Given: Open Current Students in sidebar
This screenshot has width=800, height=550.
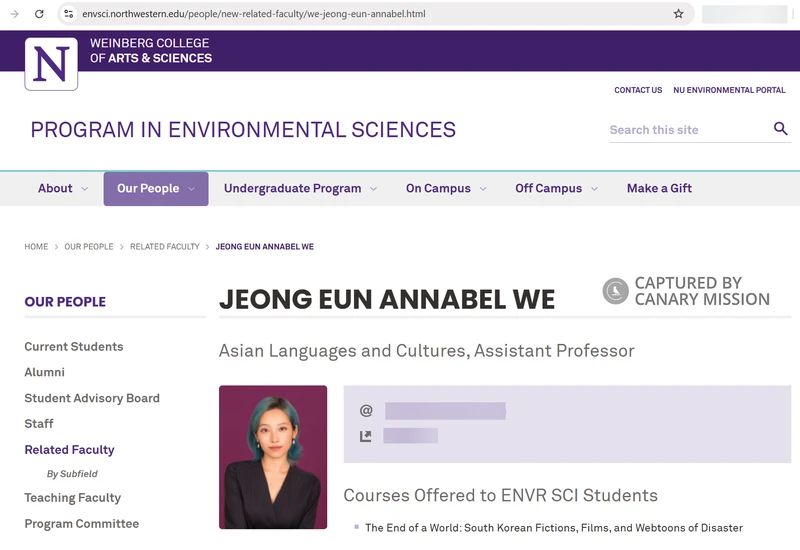Looking at the screenshot, I should tap(74, 347).
